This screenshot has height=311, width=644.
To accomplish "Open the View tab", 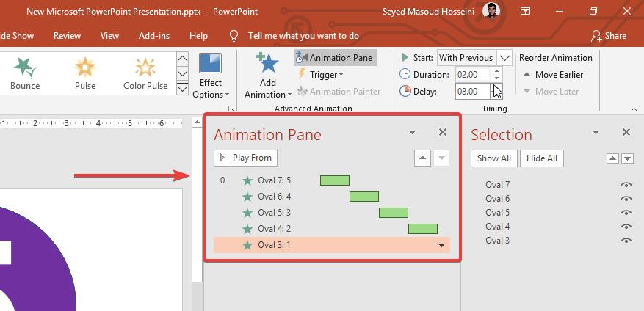I will (109, 36).
